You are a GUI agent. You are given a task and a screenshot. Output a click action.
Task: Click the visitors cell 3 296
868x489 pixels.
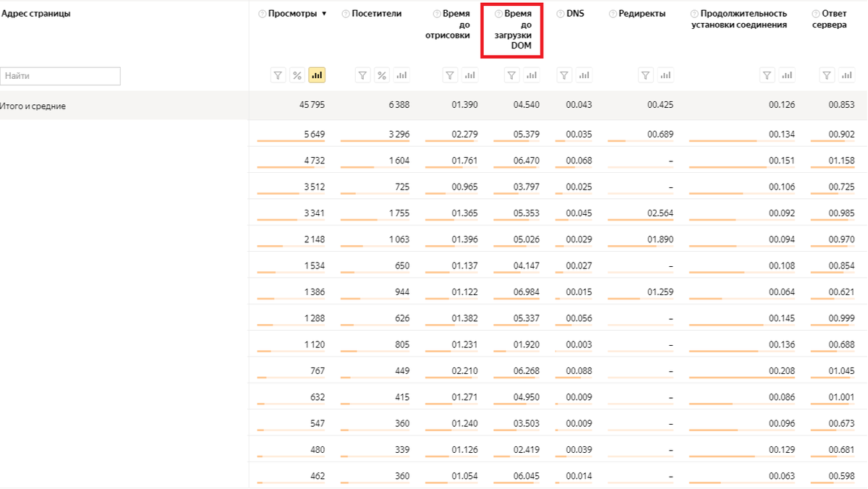point(399,134)
